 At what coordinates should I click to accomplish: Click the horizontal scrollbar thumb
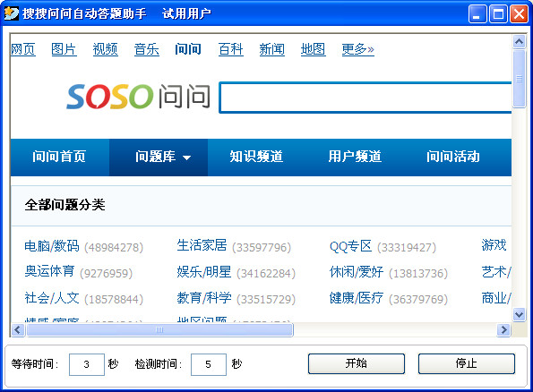pyautogui.click(x=159, y=329)
